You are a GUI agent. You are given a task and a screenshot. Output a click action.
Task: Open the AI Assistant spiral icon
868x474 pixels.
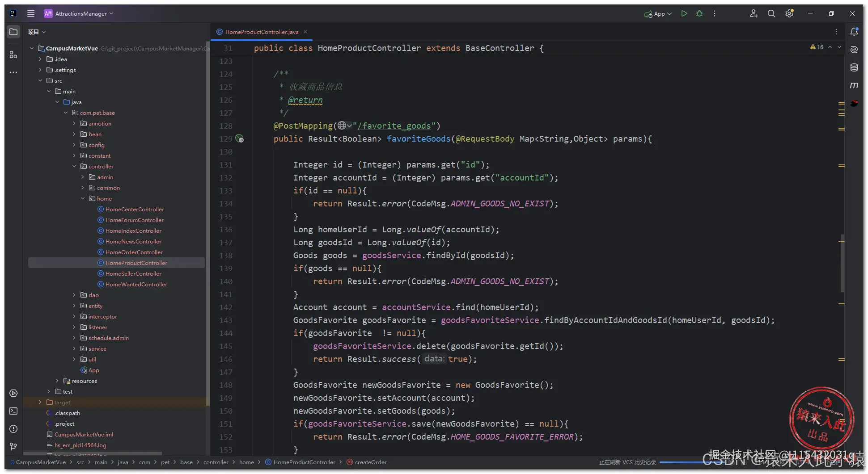(x=854, y=50)
